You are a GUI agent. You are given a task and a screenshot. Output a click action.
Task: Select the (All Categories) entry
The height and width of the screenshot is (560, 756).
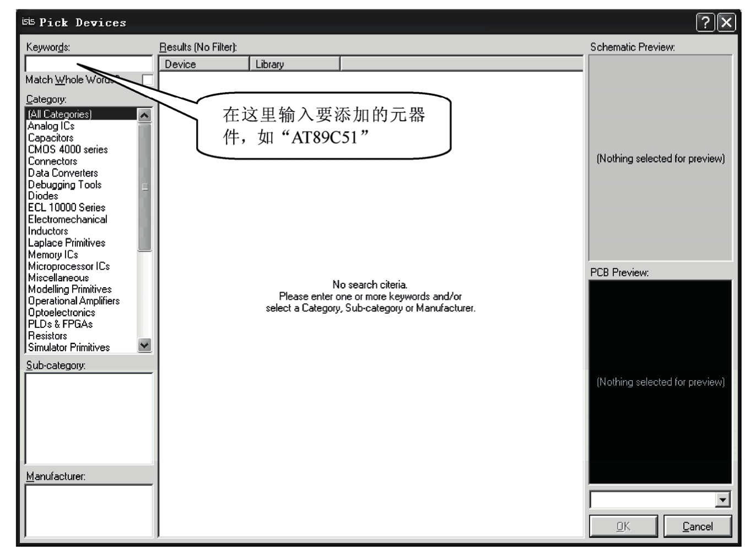click(82, 114)
